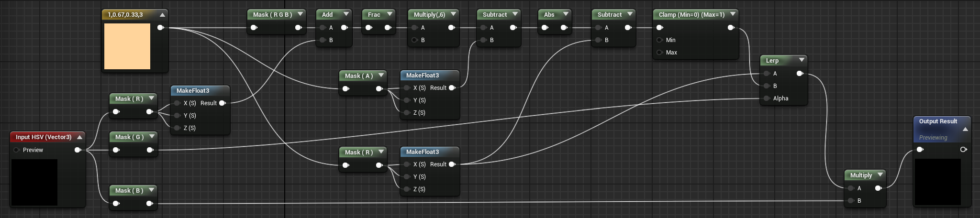
Task: Expand the Lerp node arrow
Action: tap(802, 60)
